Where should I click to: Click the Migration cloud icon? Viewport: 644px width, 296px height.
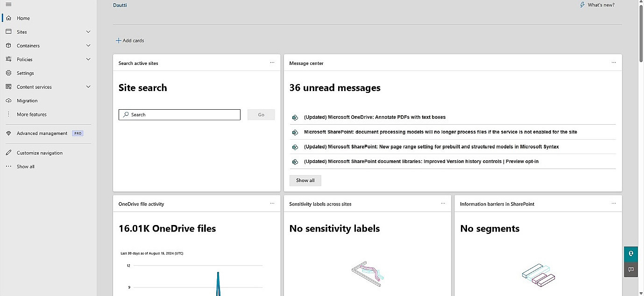[8, 100]
